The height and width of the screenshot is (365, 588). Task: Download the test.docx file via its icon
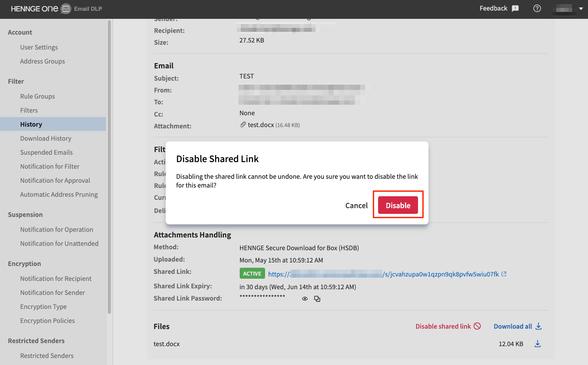[538, 344]
